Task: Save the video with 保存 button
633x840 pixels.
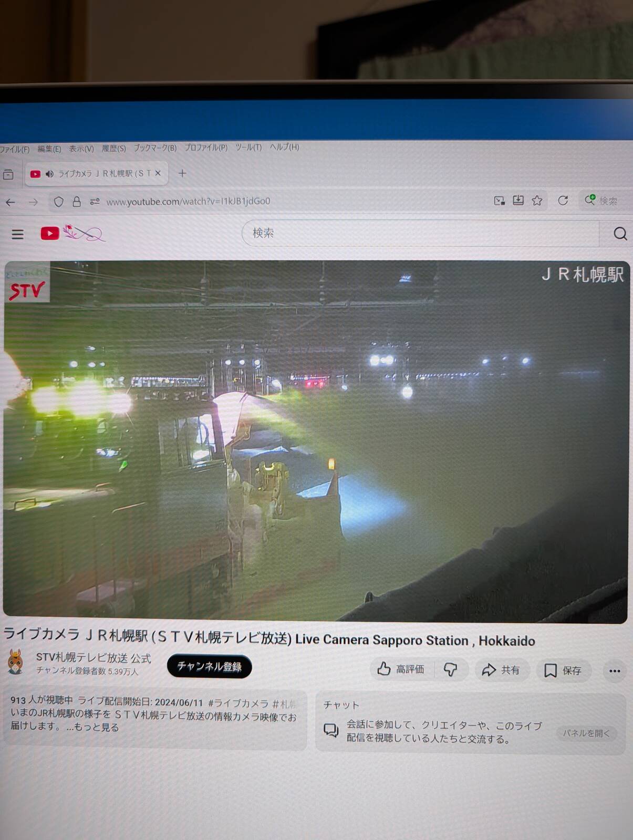Action: [563, 670]
